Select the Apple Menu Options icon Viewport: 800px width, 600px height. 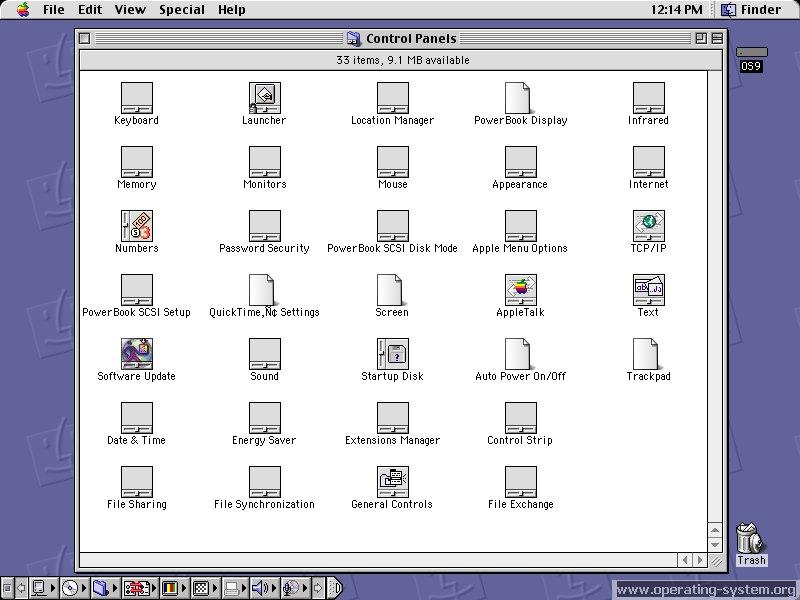[520, 226]
